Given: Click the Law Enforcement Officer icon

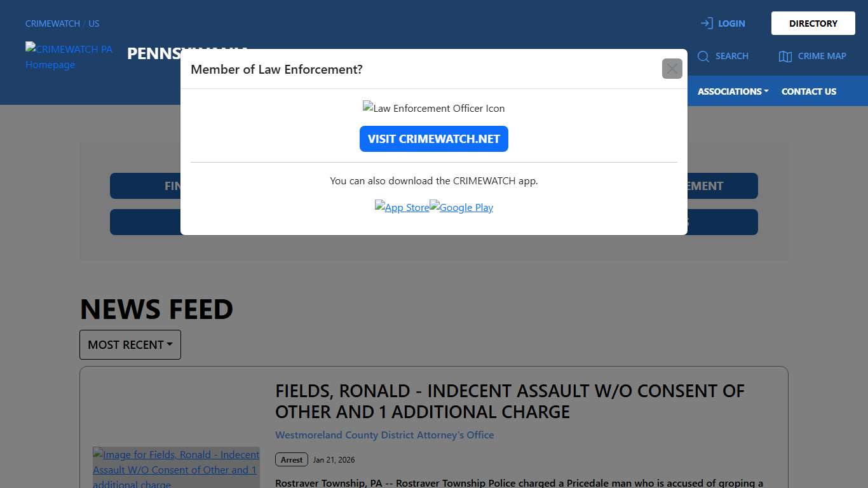Looking at the screenshot, I should pyautogui.click(x=433, y=108).
